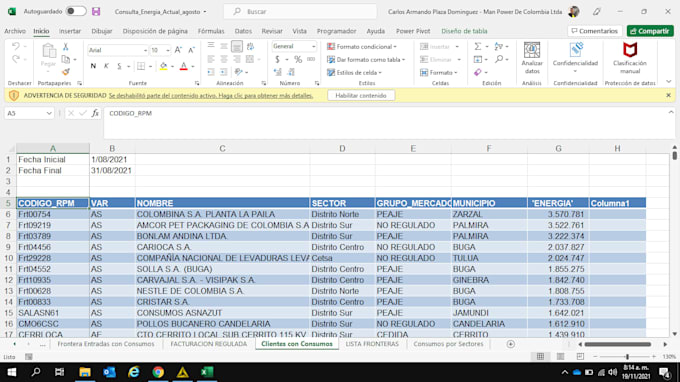This screenshot has width=680, height=382.
Task: Open the Arial font name dropdown
Action: click(x=145, y=50)
